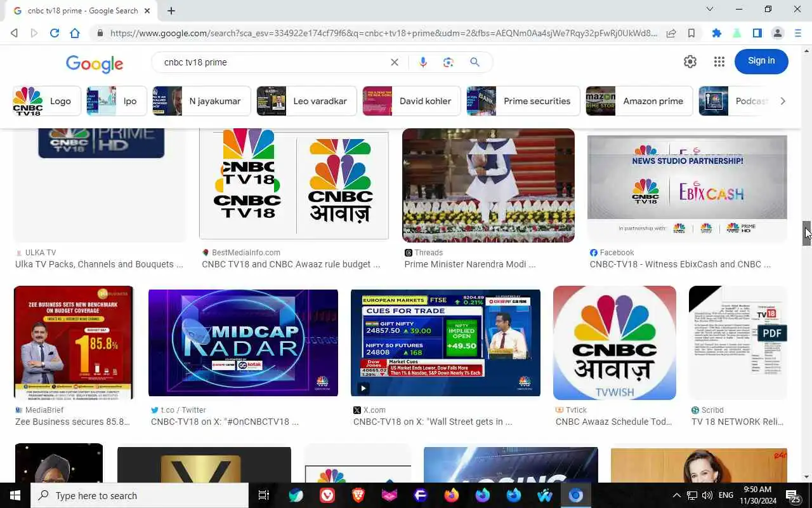Open the Scribd PDF document thumbnail

point(738,343)
